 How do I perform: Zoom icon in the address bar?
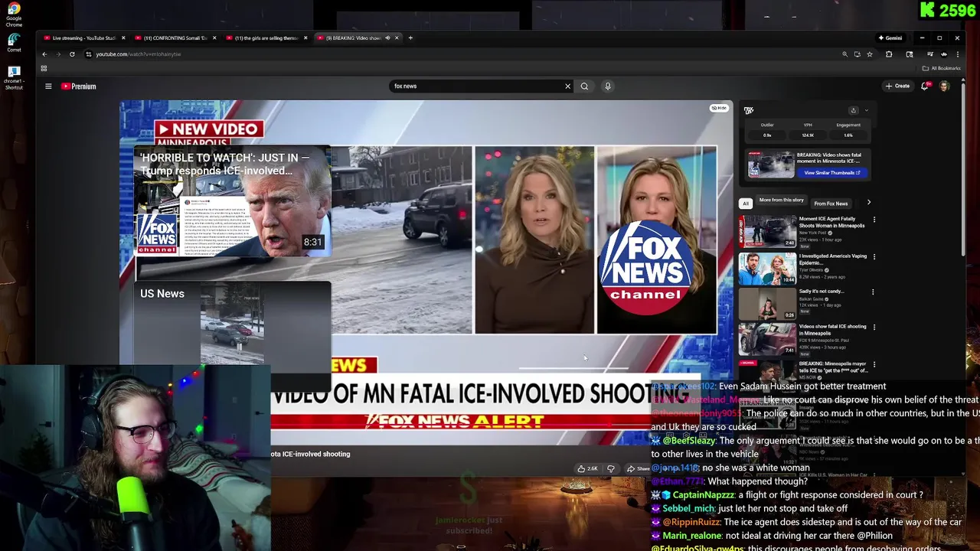click(x=844, y=54)
